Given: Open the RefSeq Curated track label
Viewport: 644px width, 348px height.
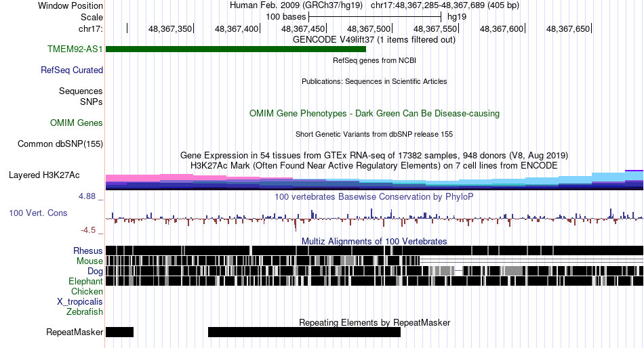Looking at the screenshot, I should (72, 70).
